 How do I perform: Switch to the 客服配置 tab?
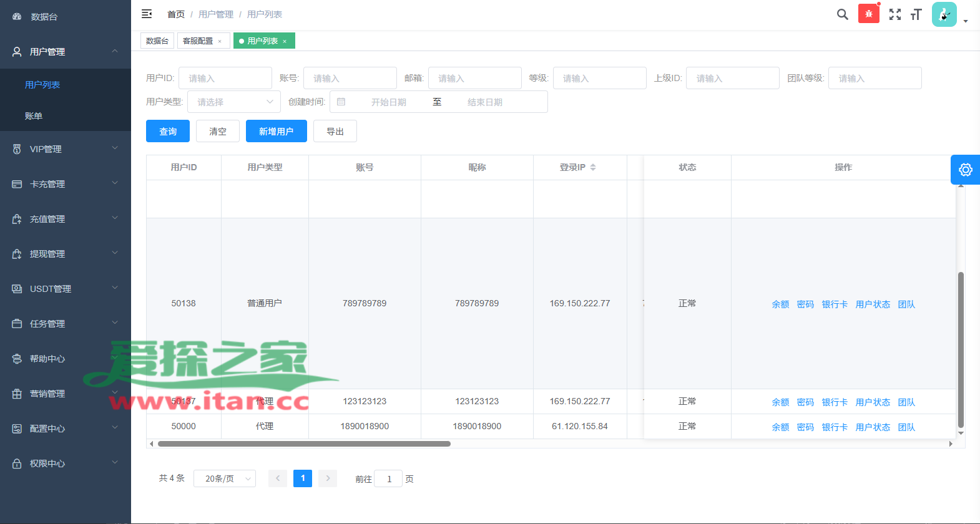coord(198,41)
